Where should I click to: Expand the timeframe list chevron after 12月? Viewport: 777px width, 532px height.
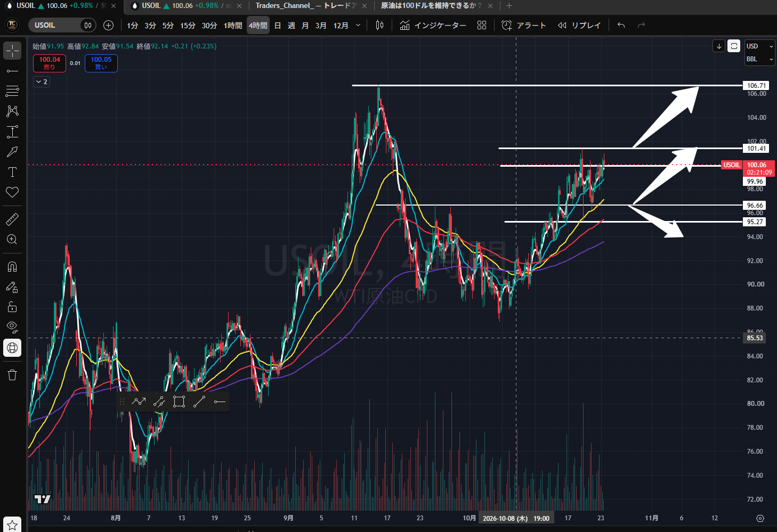coord(358,25)
